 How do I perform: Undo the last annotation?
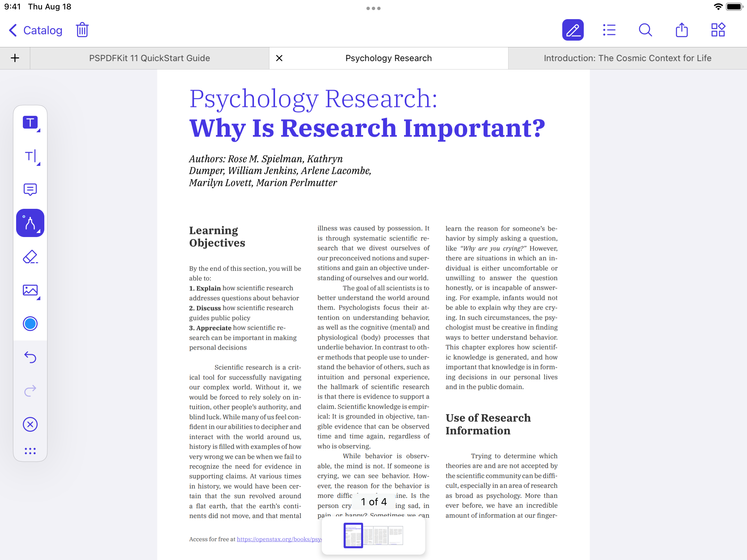click(x=30, y=357)
